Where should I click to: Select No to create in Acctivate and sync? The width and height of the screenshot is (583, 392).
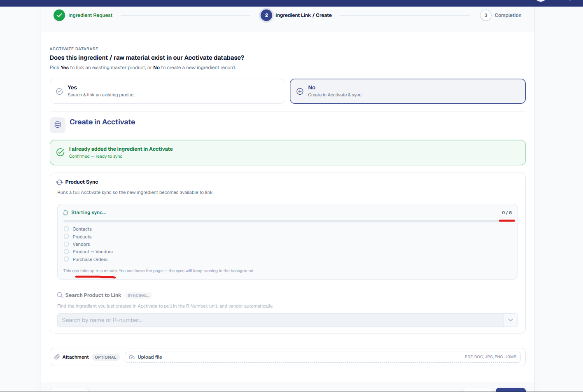408,91
